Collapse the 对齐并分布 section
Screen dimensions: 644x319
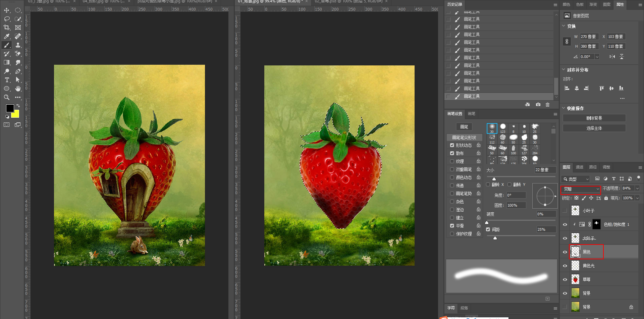(x=563, y=70)
